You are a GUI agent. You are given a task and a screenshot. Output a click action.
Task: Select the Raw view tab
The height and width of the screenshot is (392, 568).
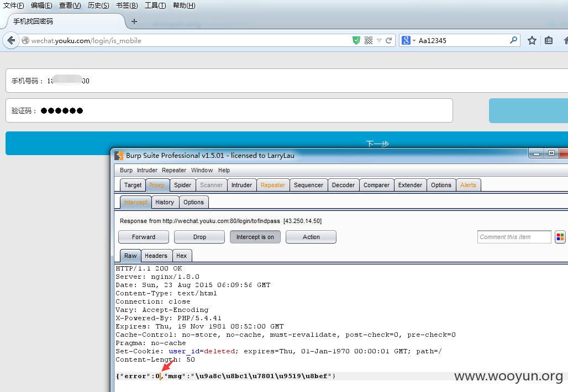[x=130, y=256]
